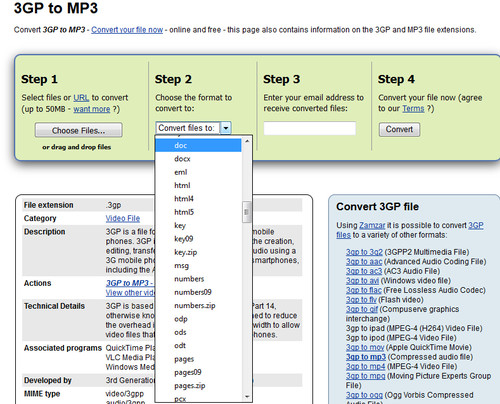Screen dimensions: 500x404
Task: Open the 'Convert your file now' link
Action: pyautogui.click(x=127, y=30)
